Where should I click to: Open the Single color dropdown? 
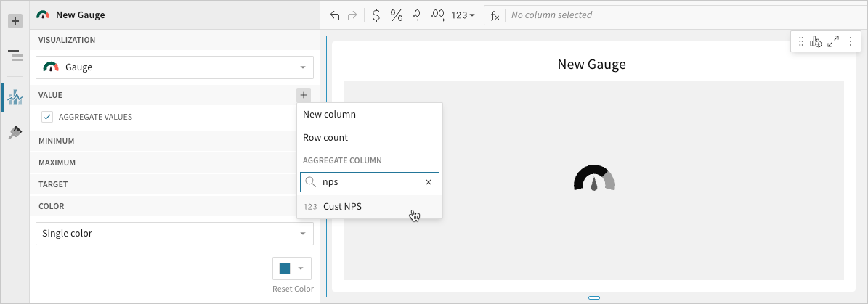click(x=174, y=234)
